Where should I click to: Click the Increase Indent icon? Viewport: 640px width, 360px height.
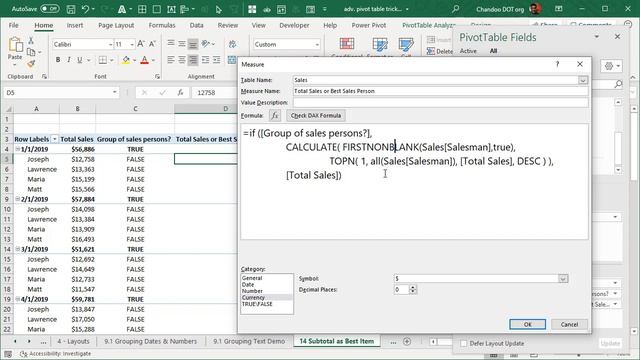tap(216, 60)
